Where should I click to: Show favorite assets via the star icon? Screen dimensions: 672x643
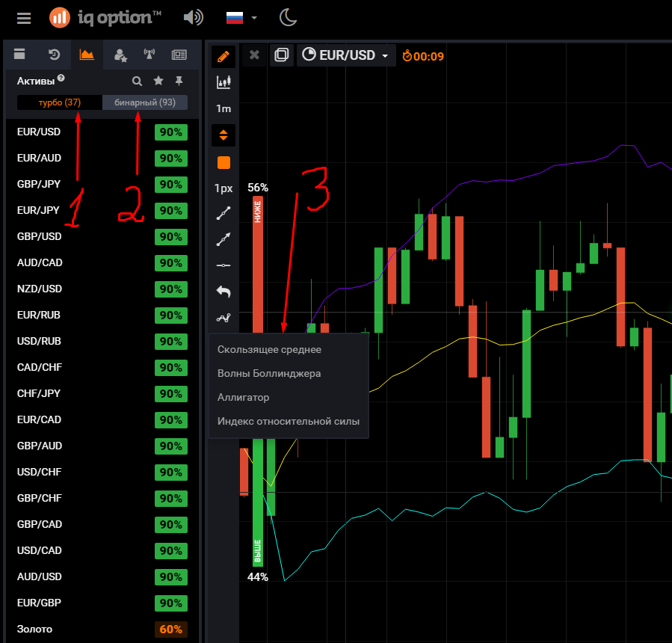pyautogui.click(x=158, y=81)
